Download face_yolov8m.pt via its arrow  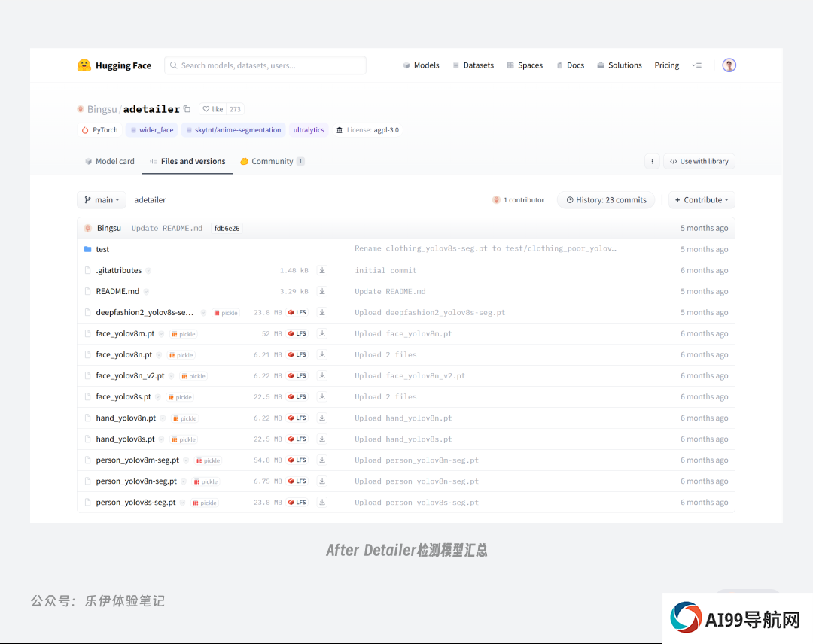click(322, 333)
